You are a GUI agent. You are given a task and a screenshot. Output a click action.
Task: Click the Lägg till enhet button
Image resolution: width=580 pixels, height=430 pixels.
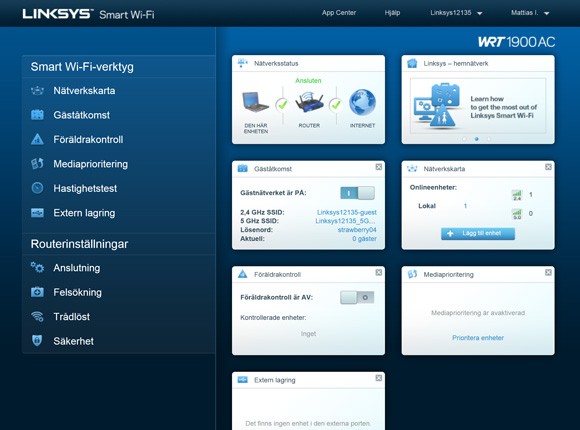(x=478, y=234)
